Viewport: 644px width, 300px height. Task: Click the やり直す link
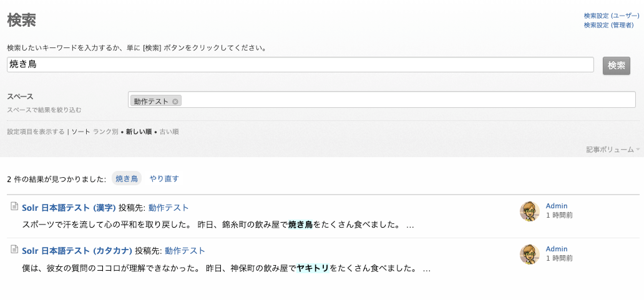tap(164, 178)
